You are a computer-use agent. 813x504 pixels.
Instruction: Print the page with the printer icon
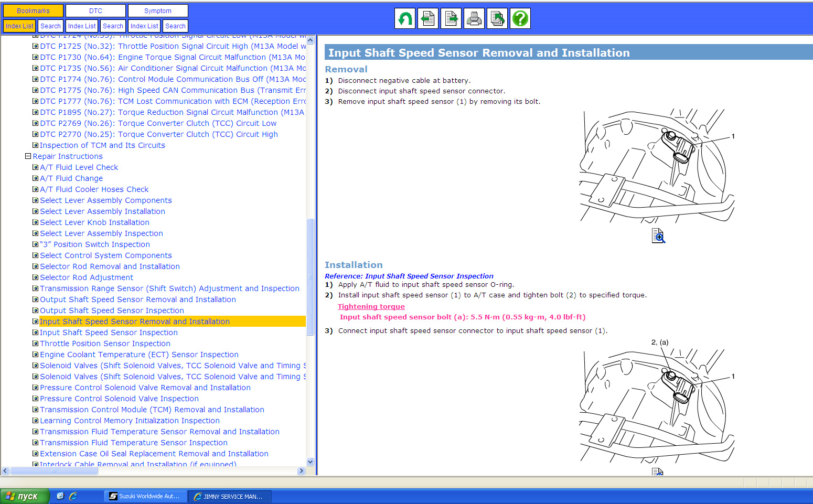click(x=474, y=19)
